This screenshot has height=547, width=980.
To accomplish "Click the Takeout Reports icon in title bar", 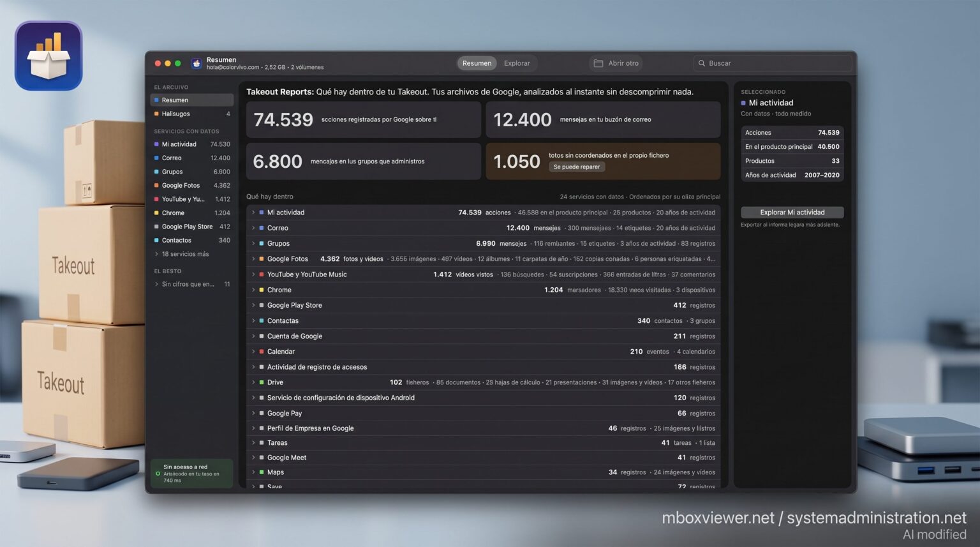I will point(197,63).
